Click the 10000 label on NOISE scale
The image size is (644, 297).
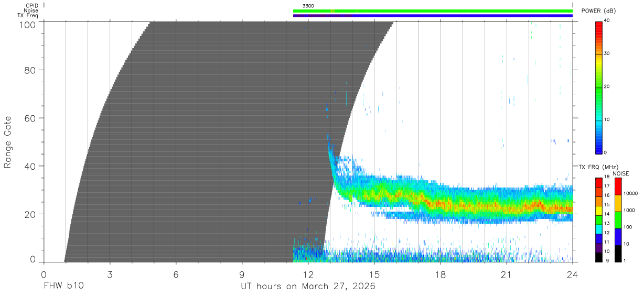[x=630, y=193]
